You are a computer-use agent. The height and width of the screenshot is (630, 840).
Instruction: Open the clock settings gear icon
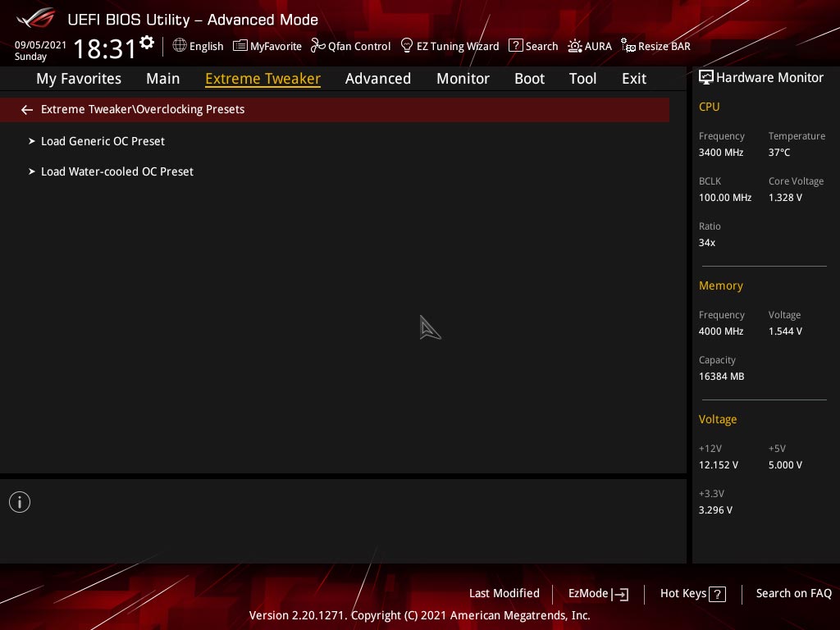(x=147, y=43)
